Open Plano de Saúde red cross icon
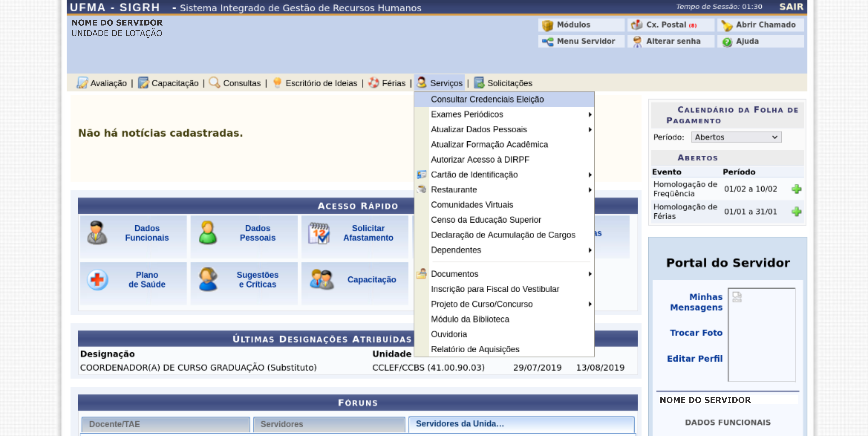 tap(98, 280)
